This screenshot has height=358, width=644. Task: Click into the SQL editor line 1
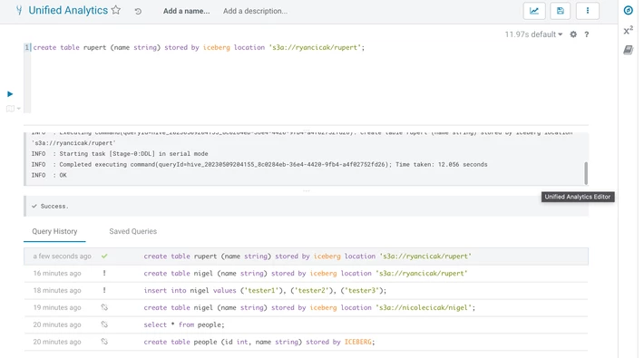[x=199, y=48]
